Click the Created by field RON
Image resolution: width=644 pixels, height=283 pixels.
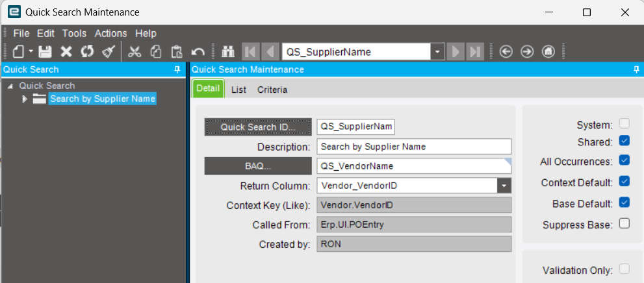point(414,244)
